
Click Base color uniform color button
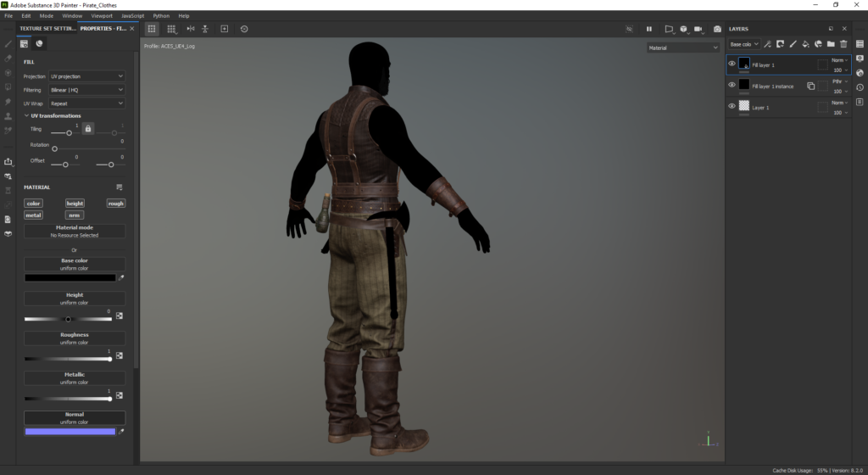coord(75,264)
